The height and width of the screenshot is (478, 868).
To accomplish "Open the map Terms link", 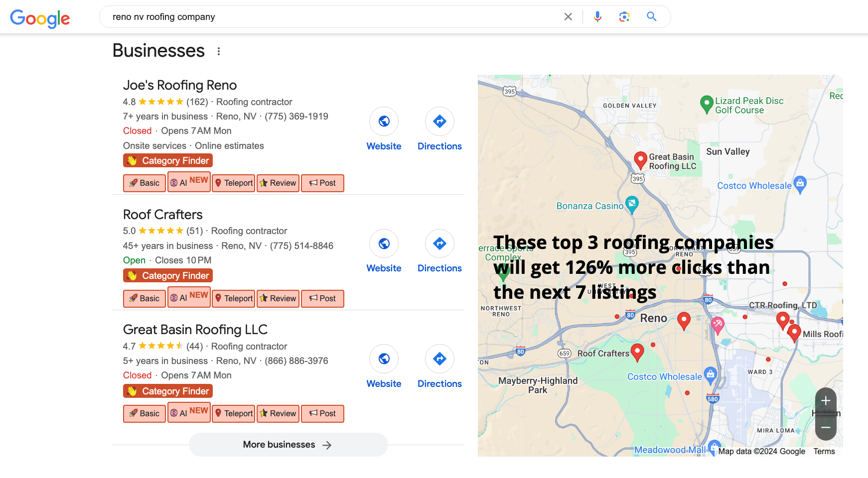I will tap(824, 451).
